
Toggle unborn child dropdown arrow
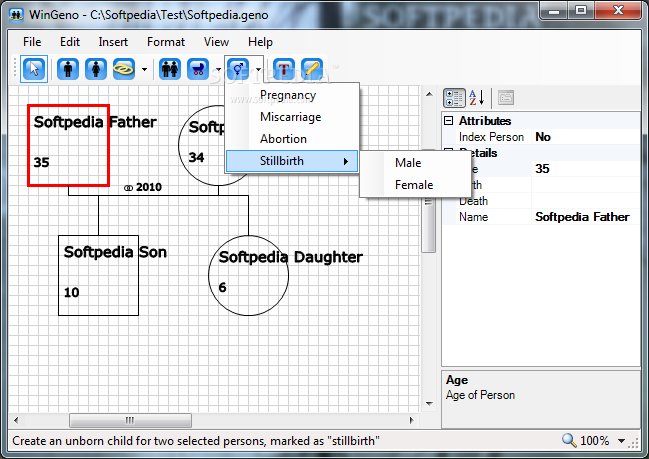(x=258, y=69)
